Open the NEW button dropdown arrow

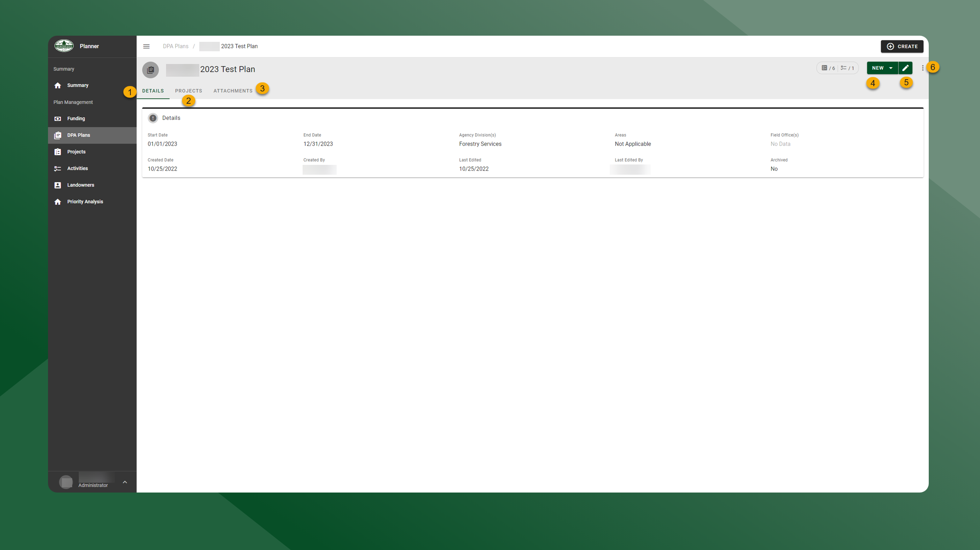point(891,68)
